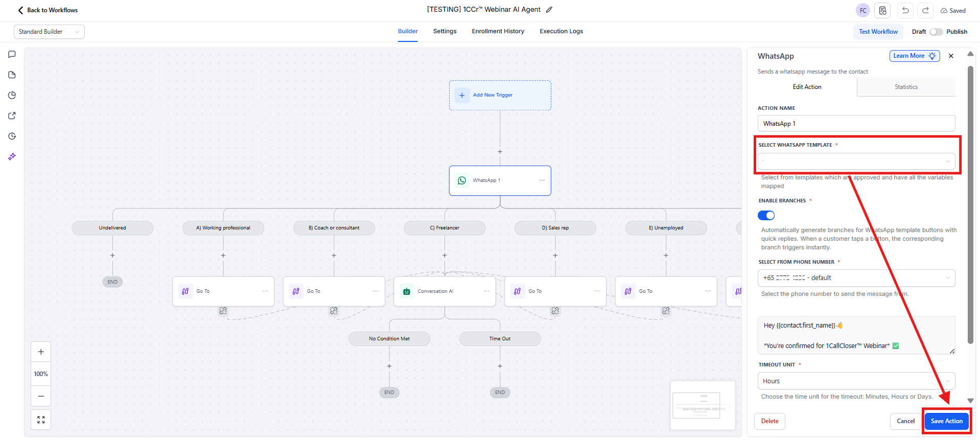Open the three-dot menu on the Conversation AI node
The height and width of the screenshot is (440, 980).
pyautogui.click(x=486, y=291)
